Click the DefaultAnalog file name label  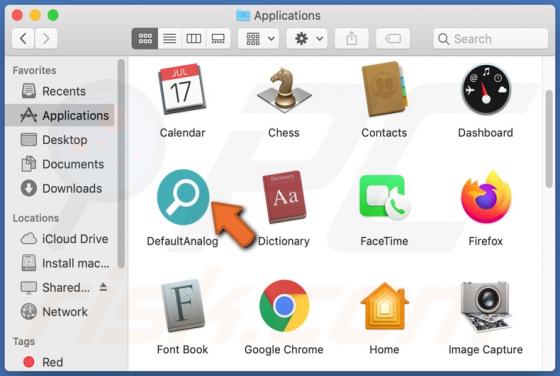click(182, 241)
